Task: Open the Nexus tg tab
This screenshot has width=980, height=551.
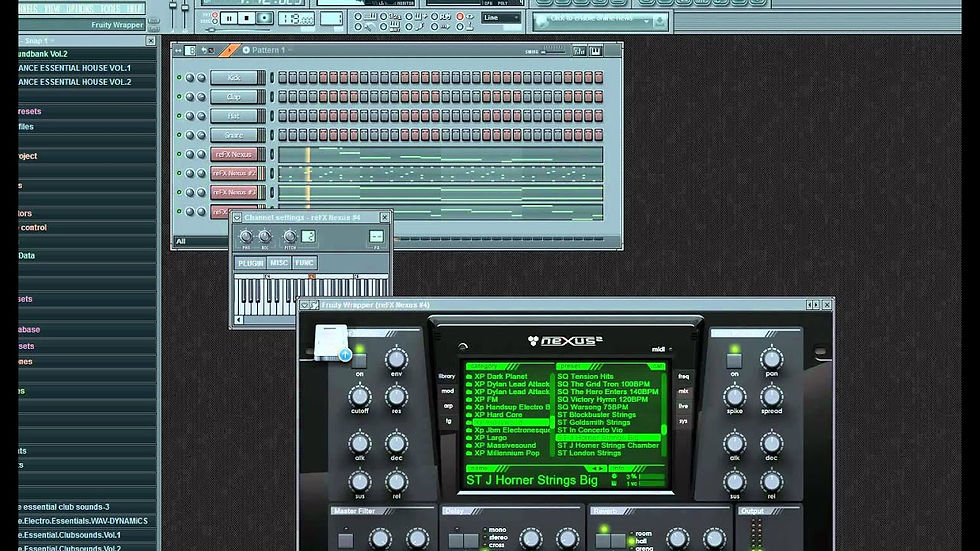Action: [x=449, y=421]
